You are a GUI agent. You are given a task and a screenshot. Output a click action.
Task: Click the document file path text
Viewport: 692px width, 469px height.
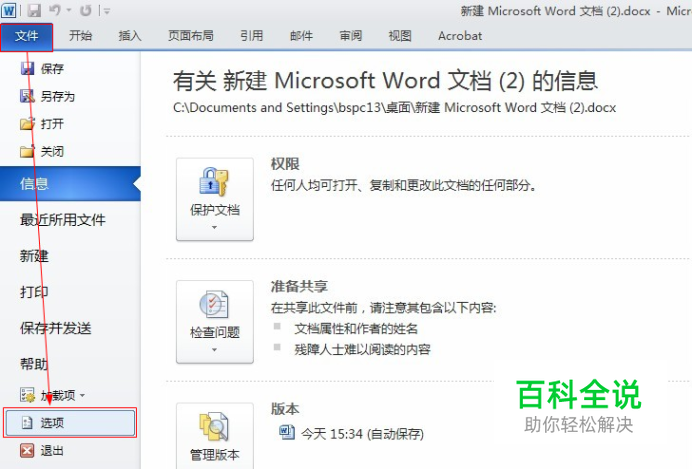click(x=394, y=108)
